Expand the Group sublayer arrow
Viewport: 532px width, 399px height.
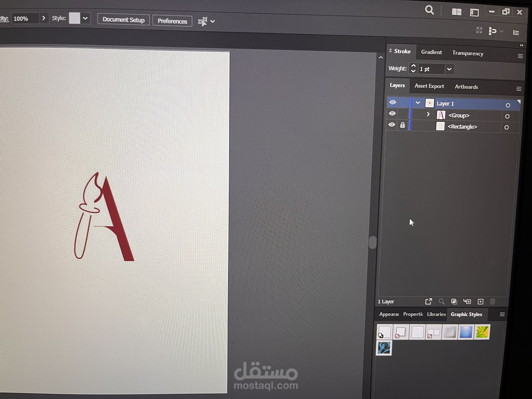click(428, 114)
